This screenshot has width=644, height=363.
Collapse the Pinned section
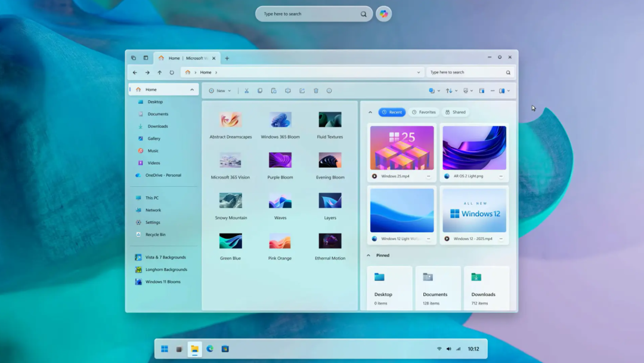pyautogui.click(x=369, y=256)
